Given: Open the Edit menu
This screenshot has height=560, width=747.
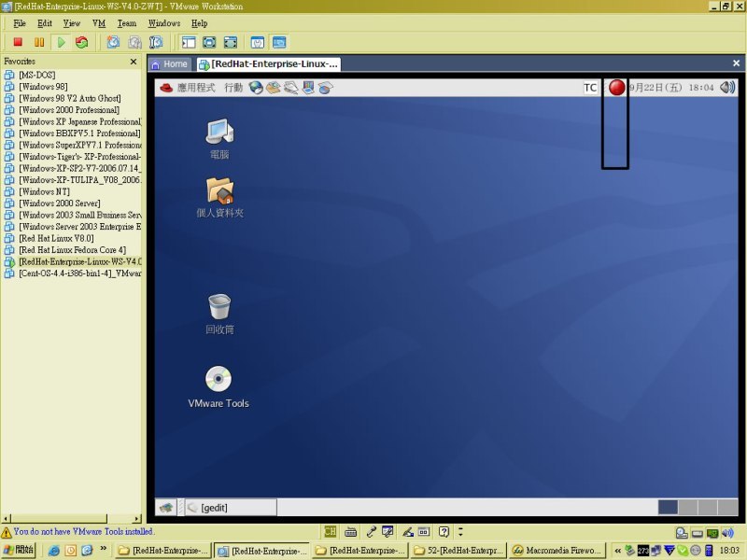Looking at the screenshot, I should (x=45, y=23).
